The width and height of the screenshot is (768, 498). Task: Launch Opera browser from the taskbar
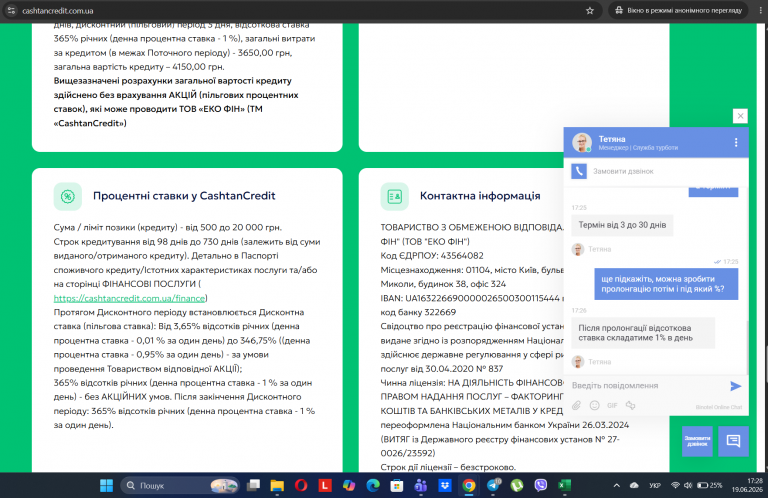[301, 485]
